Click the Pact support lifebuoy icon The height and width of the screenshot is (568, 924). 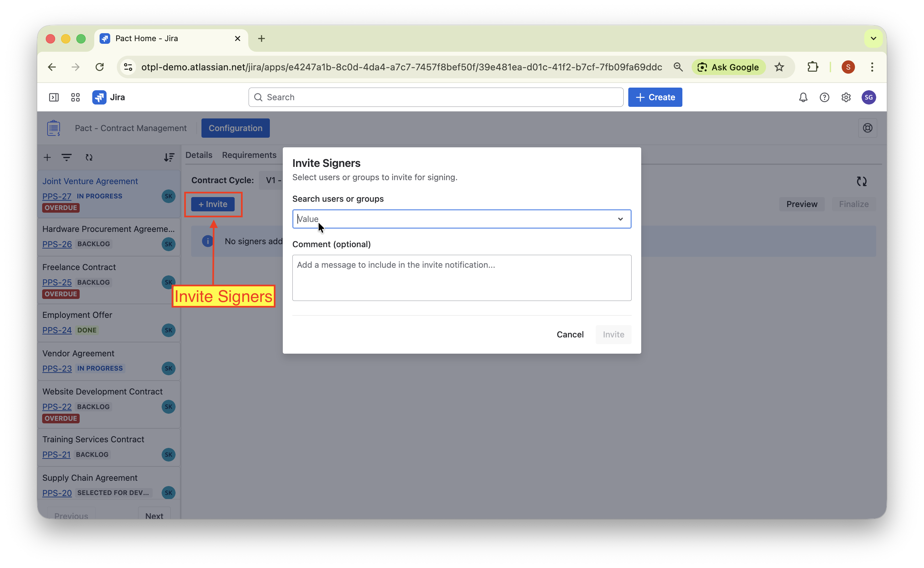click(x=868, y=128)
